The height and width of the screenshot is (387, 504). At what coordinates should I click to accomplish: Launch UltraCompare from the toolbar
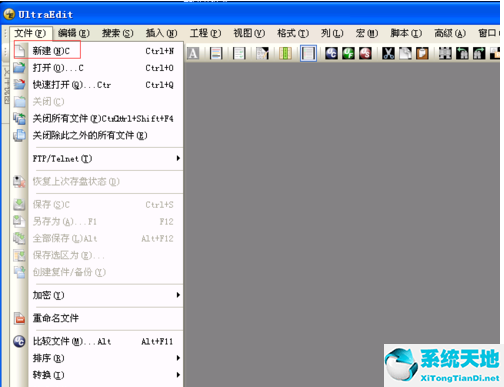pyautogui.click(x=331, y=53)
